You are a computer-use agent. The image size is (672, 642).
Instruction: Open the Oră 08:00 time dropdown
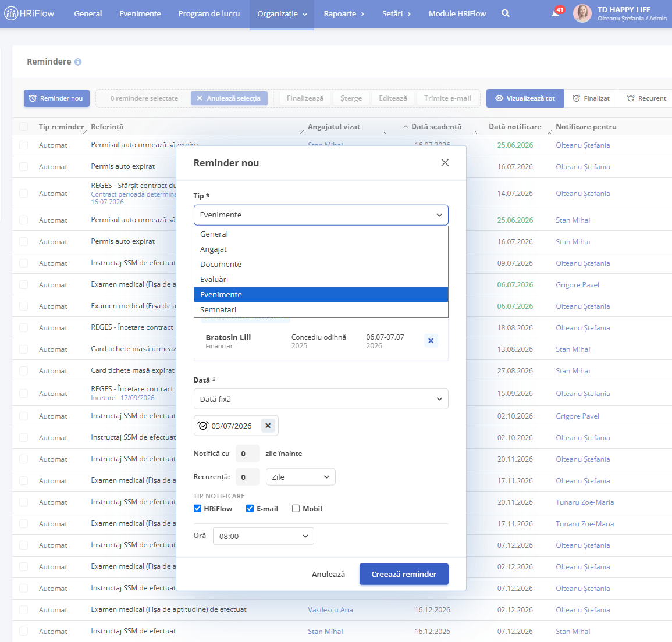click(x=263, y=536)
